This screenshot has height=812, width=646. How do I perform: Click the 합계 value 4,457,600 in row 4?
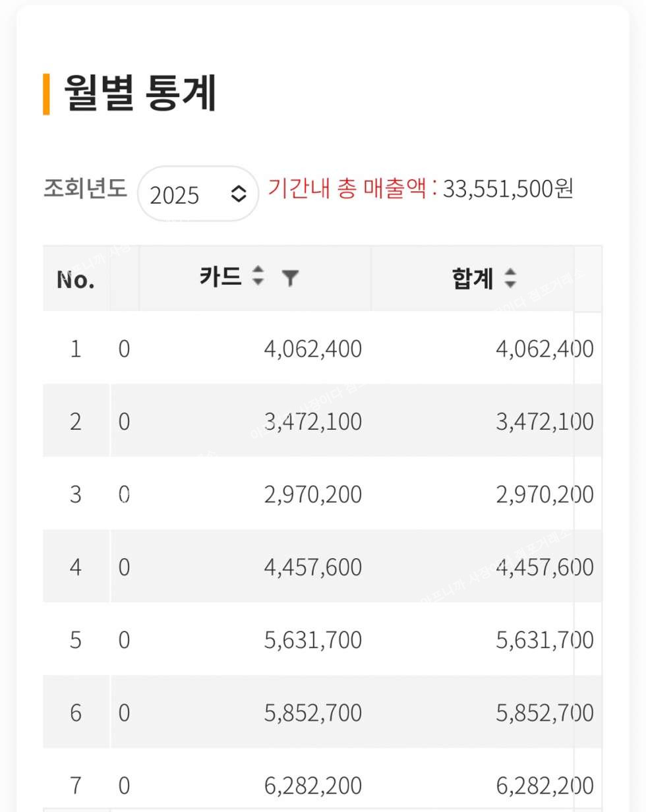coord(544,567)
